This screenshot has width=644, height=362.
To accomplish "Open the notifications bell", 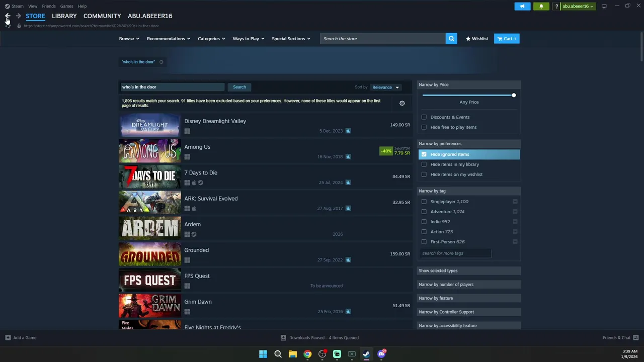I will 541,6.
